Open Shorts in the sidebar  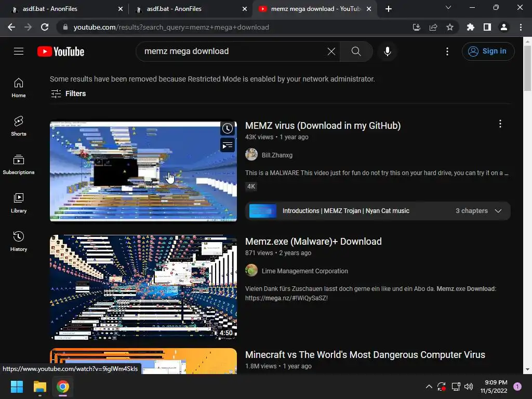[19, 126]
